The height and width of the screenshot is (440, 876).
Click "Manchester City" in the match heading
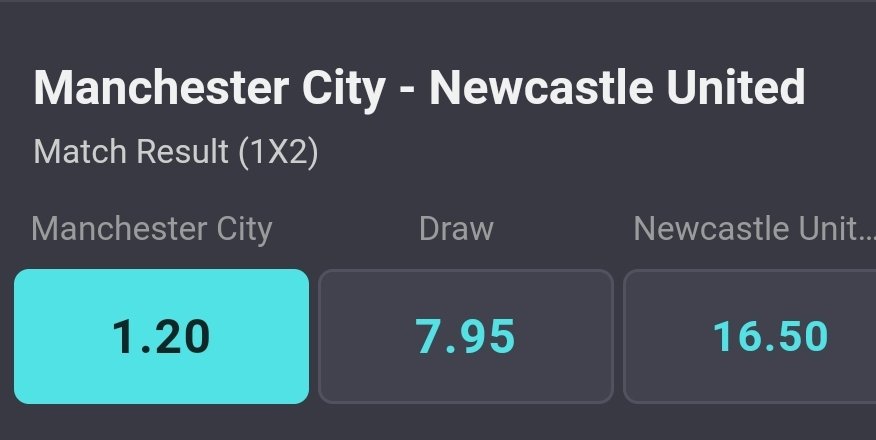point(209,88)
